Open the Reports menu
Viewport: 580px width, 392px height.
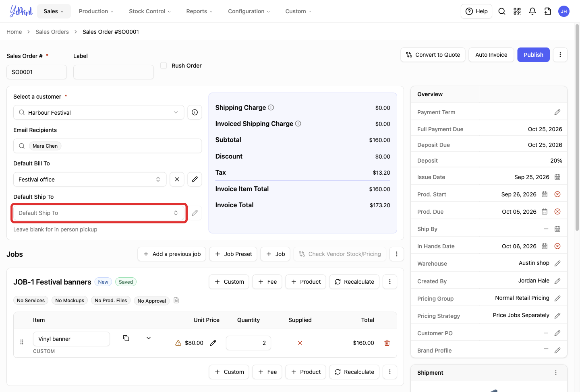(x=199, y=11)
